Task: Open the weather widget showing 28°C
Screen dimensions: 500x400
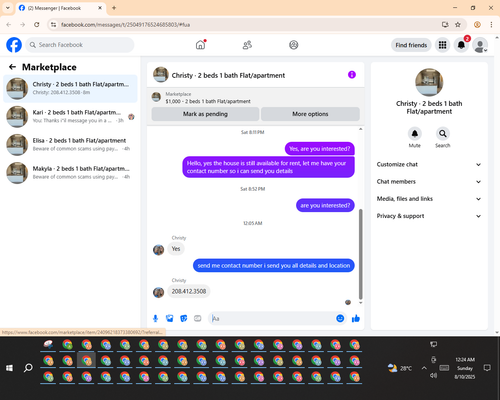Action: [x=400, y=368]
